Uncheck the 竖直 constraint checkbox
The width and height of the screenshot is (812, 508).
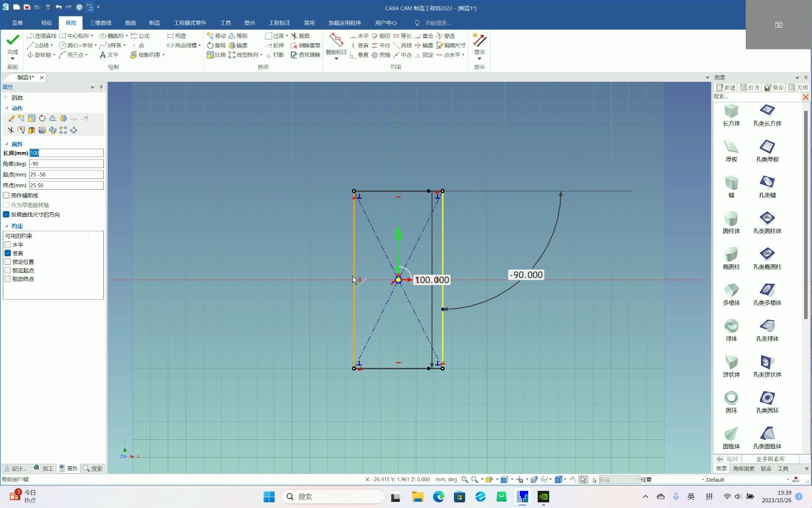coord(8,253)
